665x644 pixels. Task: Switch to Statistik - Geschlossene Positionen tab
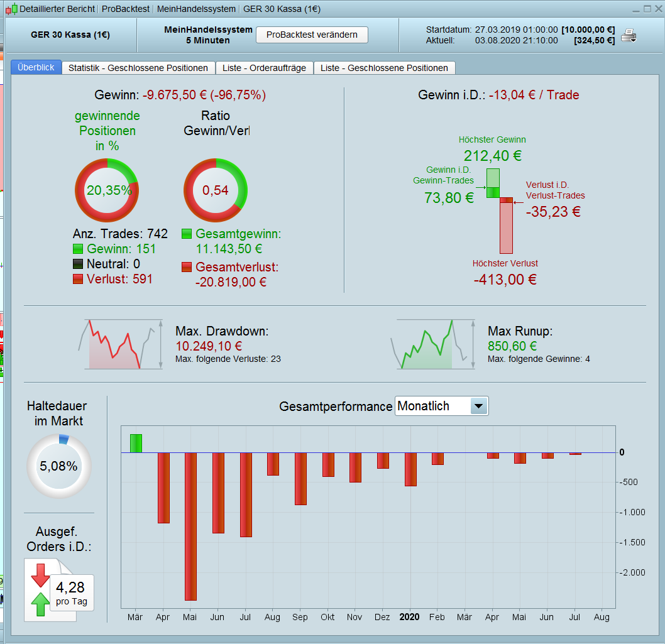coord(138,68)
